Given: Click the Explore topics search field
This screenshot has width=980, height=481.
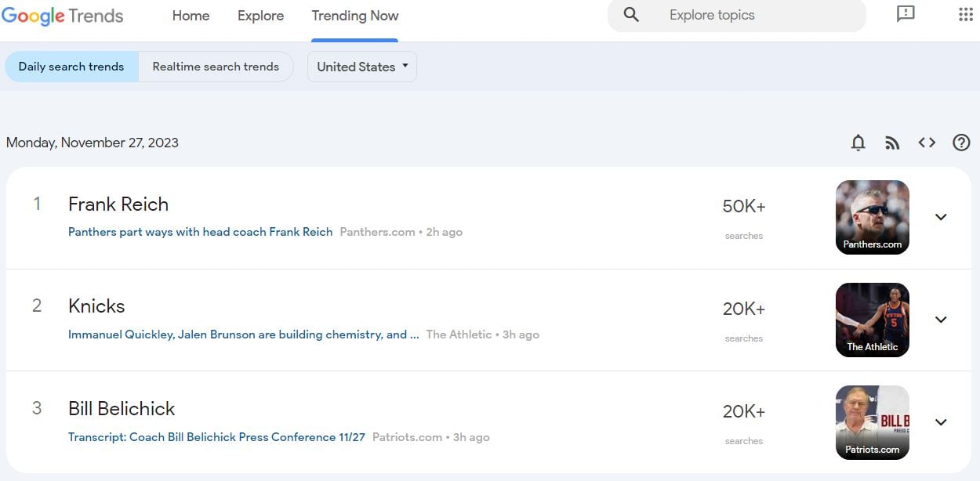Looking at the screenshot, I should pos(753,16).
